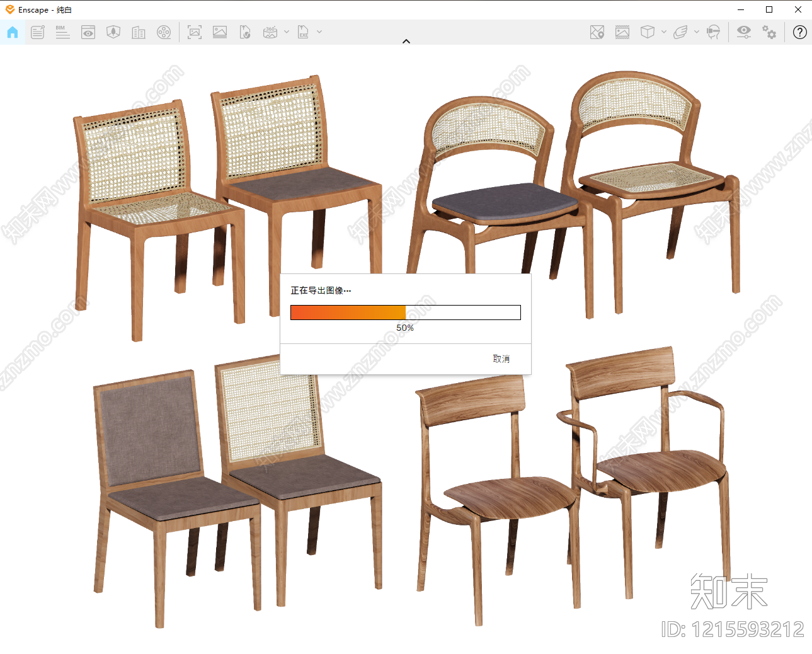The height and width of the screenshot is (654, 812).
Task: Click the cube projection mode icon
Action: (x=648, y=32)
